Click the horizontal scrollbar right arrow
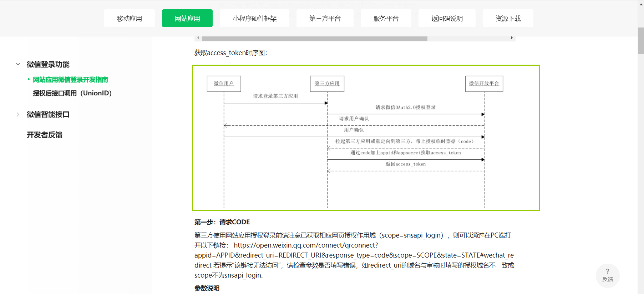 click(512, 38)
